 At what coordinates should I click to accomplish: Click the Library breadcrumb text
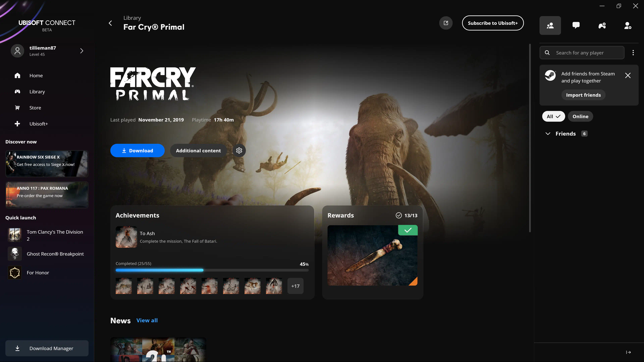click(x=132, y=18)
